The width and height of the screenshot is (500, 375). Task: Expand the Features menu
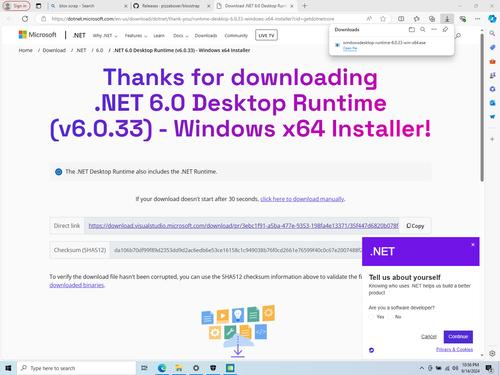click(x=136, y=35)
